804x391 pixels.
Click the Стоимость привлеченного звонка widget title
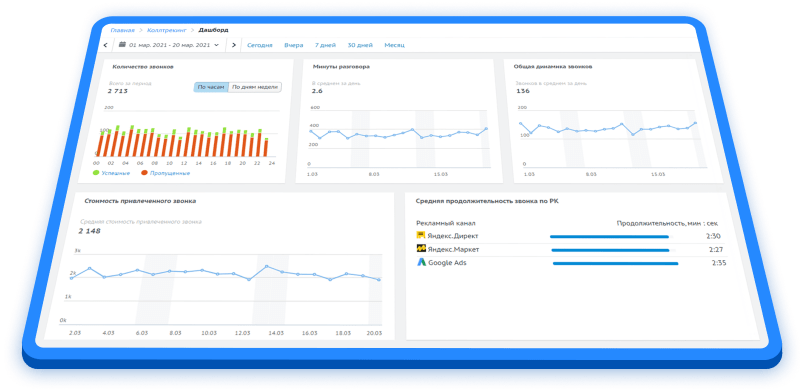[140, 201]
